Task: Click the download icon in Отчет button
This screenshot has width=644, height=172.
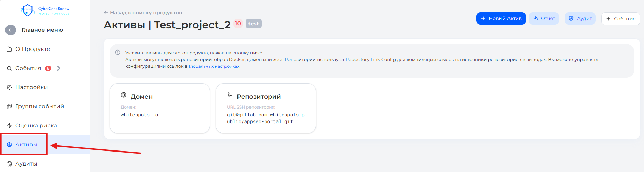Action: pos(535,18)
